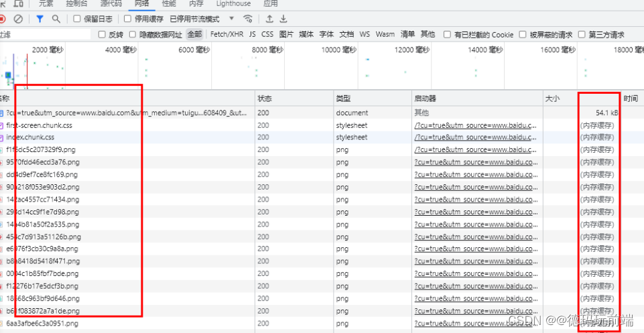Enable the 保留日志 checkbox
The height and width of the screenshot is (333, 644).
pyautogui.click(x=77, y=19)
